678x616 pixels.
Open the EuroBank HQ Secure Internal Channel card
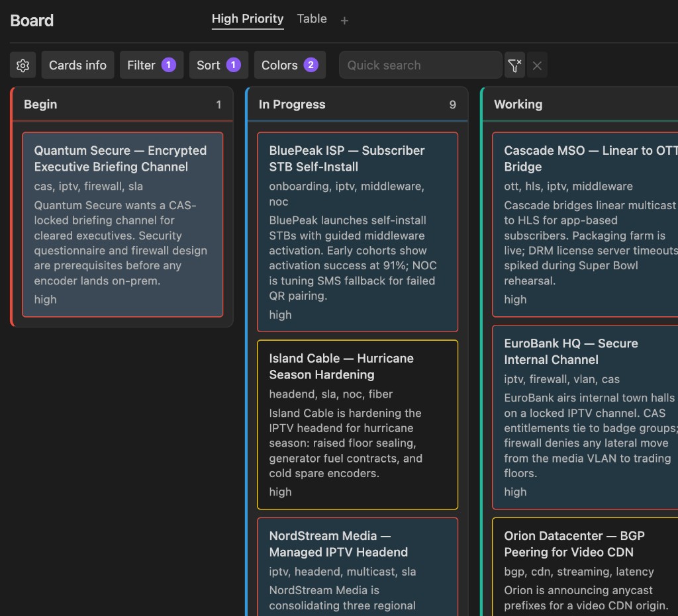coord(585,418)
